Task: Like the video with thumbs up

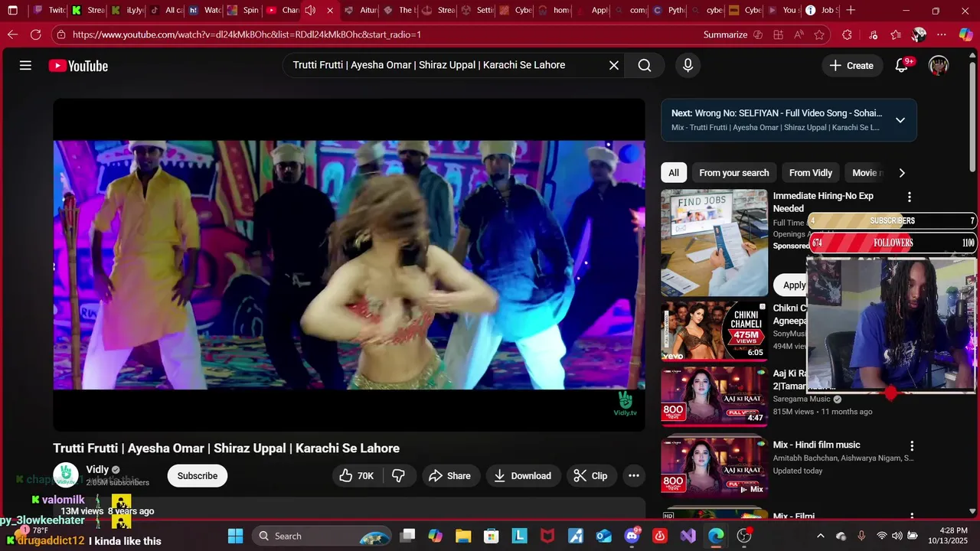Action: 357,475
